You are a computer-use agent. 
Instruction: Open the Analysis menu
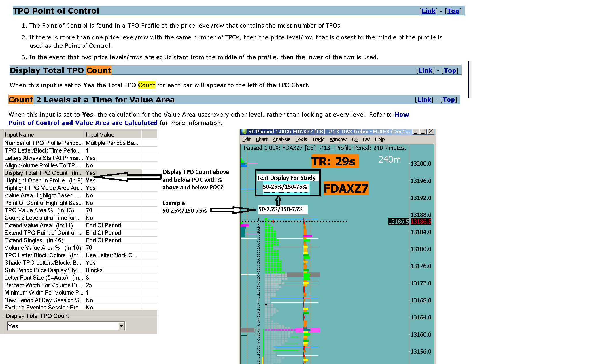click(281, 139)
